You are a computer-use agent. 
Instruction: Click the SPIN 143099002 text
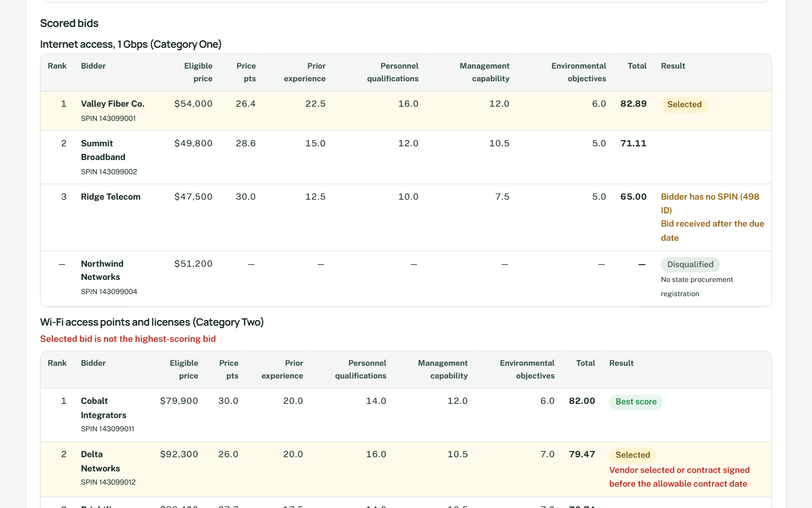[x=109, y=172]
